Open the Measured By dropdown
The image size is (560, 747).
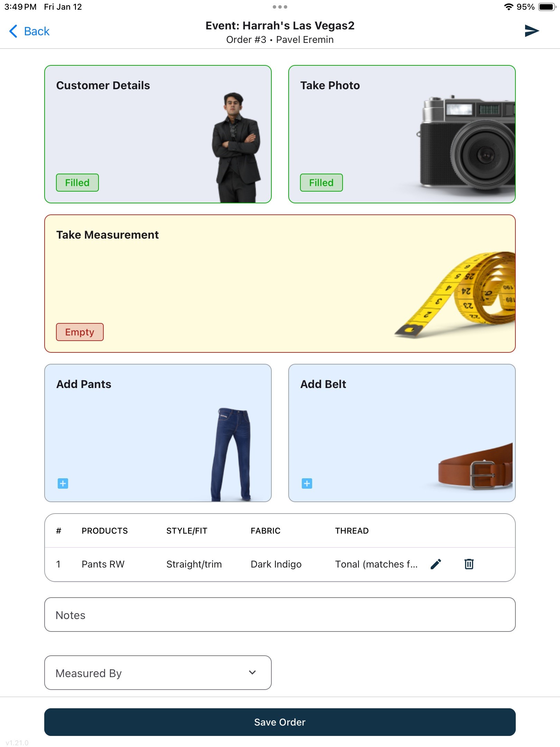point(158,673)
